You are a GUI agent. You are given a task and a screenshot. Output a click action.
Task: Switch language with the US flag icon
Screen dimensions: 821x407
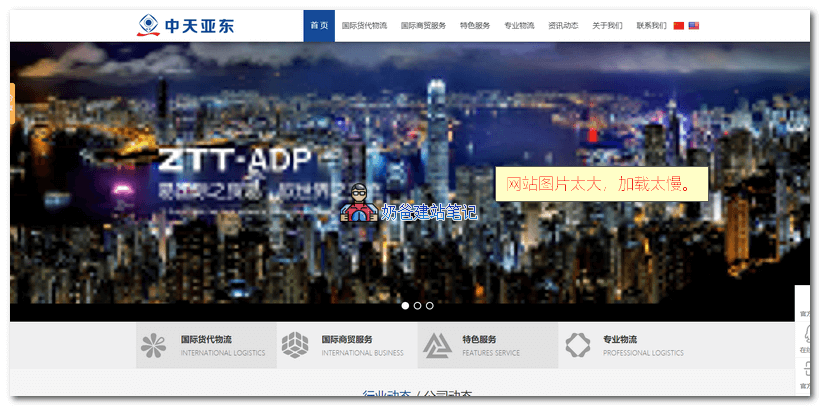click(694, 26)
